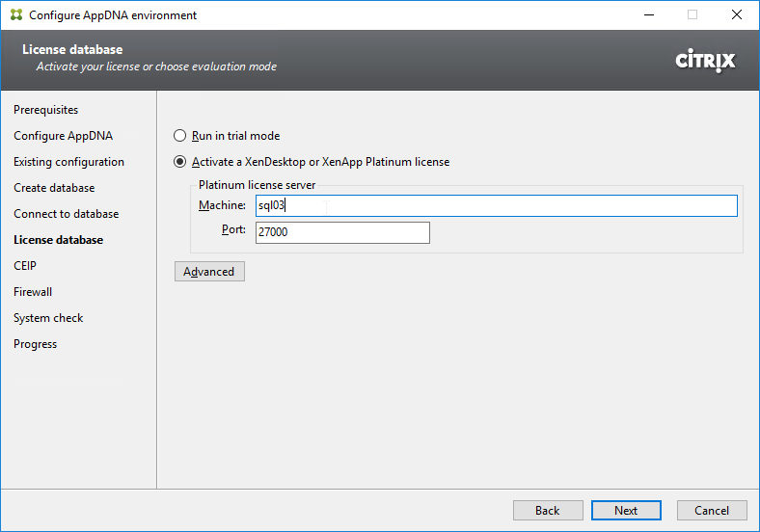Image resolution: width=760 pixels, height=532 pixels.
Task: Select System check in sidebar
Action: click(x=48, y=318)
